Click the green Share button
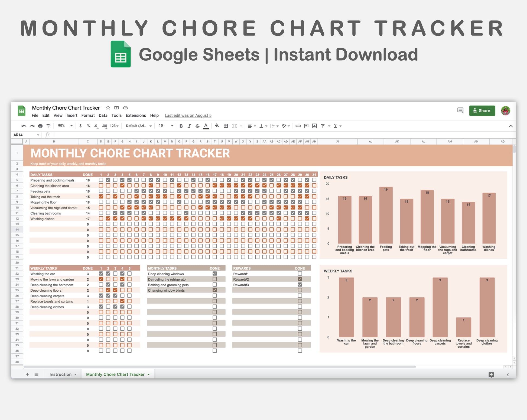527x420 pixels. pyautogui.click(x=482, y=110)
